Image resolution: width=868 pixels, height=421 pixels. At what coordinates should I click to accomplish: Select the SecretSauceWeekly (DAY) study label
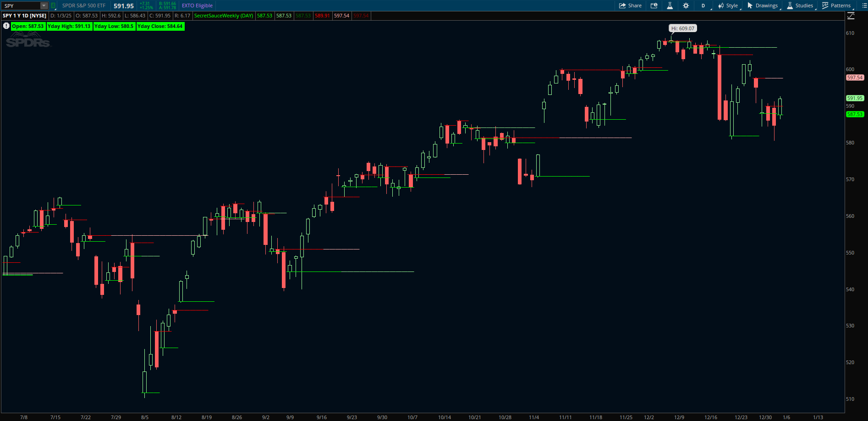224,16
